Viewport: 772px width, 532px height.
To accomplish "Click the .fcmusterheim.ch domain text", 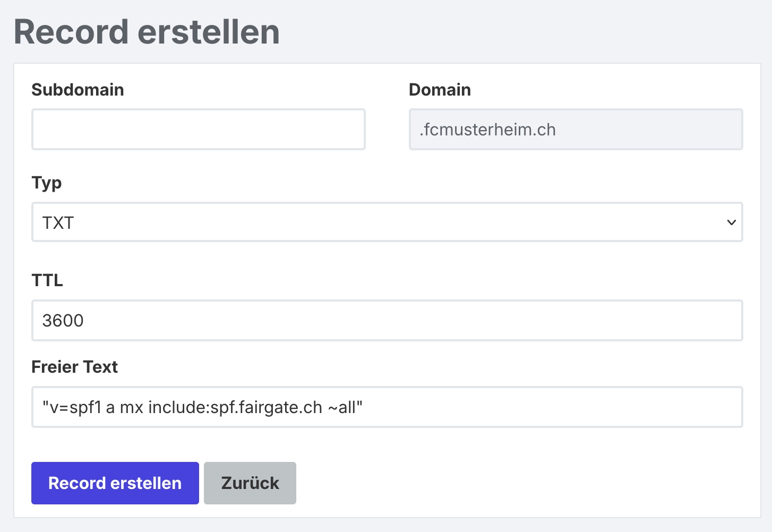I will click(487, 130).
